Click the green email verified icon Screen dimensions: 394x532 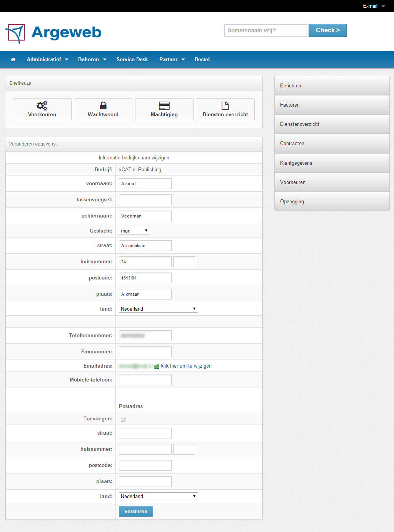(157, 366)
